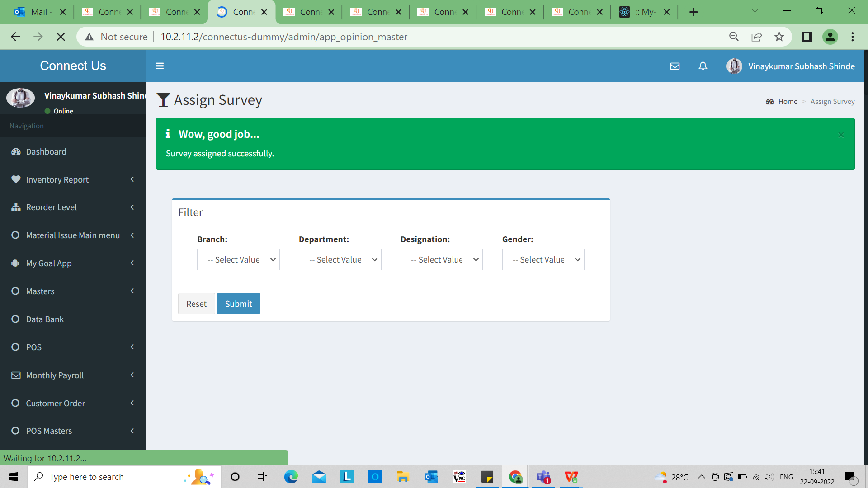Click the Submit button
This screenshot has width=868, height=488.
238,304
